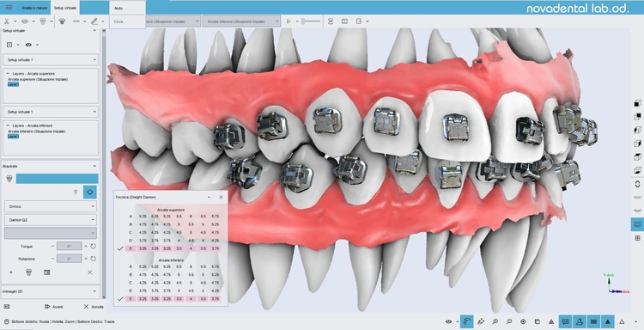
Task: Toggle the highlighted brackets view button
Action: point(466,321)
